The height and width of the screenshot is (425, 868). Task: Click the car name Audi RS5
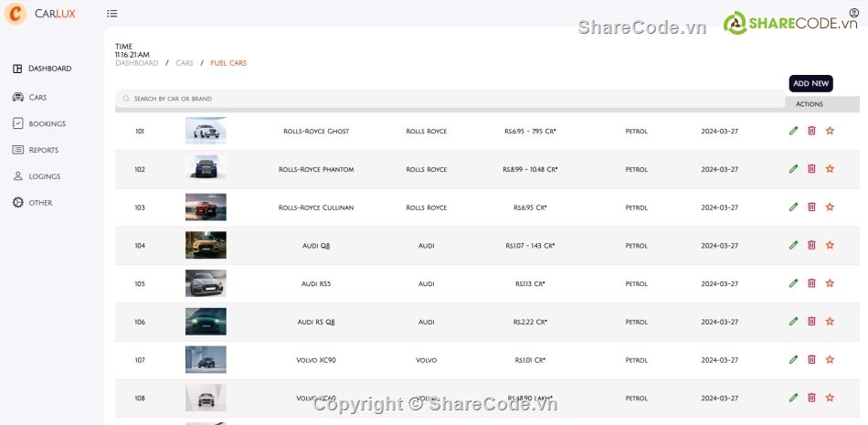click(316, 283)
